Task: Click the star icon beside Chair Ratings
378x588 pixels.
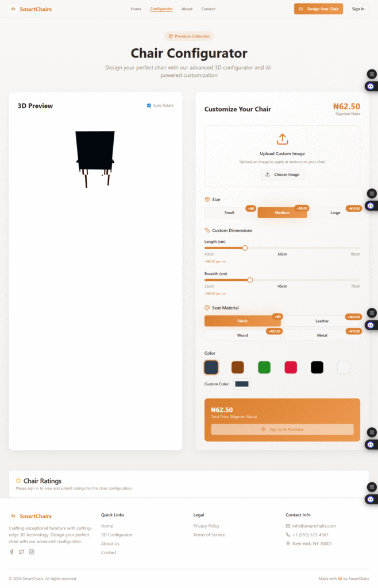Action: click(x=18, y=481)
